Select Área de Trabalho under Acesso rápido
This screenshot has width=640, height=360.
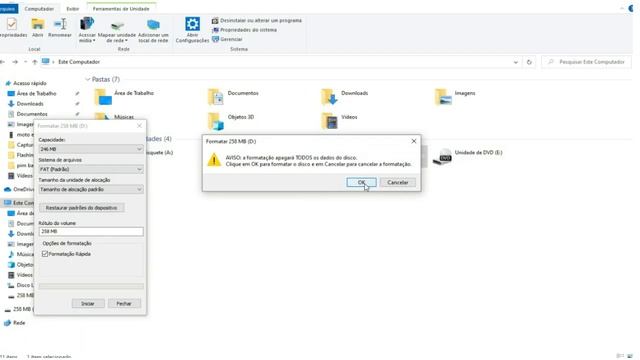click(36, 93)
